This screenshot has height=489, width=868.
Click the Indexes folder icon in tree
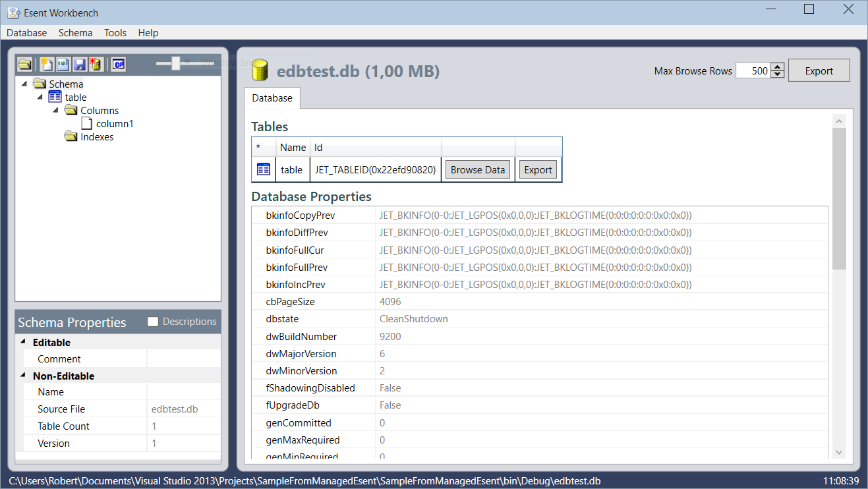coord(71,136)
